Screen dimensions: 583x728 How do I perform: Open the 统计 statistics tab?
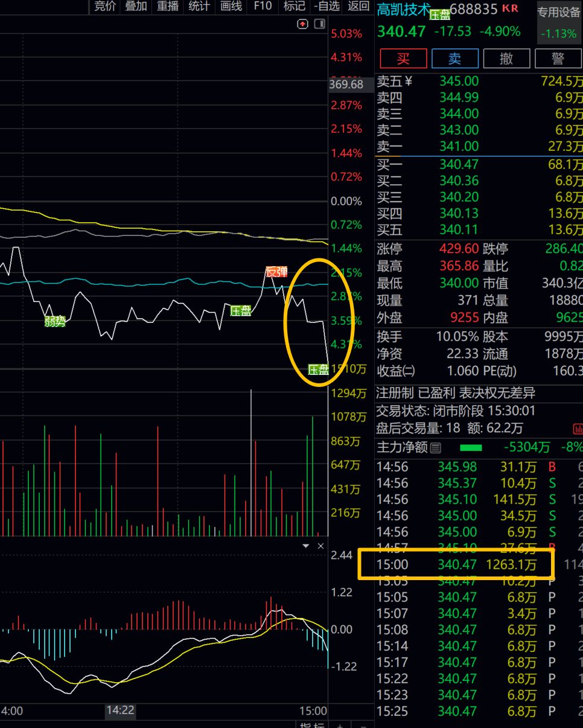click(199, 7)
